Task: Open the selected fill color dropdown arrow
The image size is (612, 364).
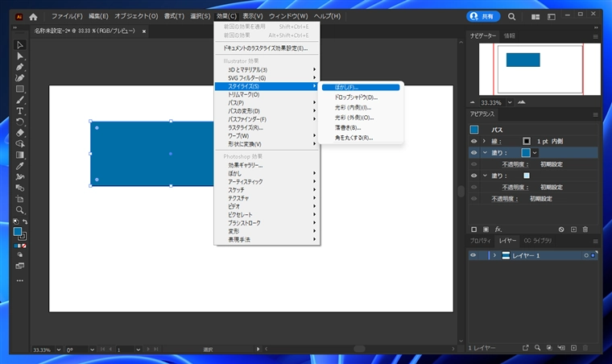Action: click(535, 153)
